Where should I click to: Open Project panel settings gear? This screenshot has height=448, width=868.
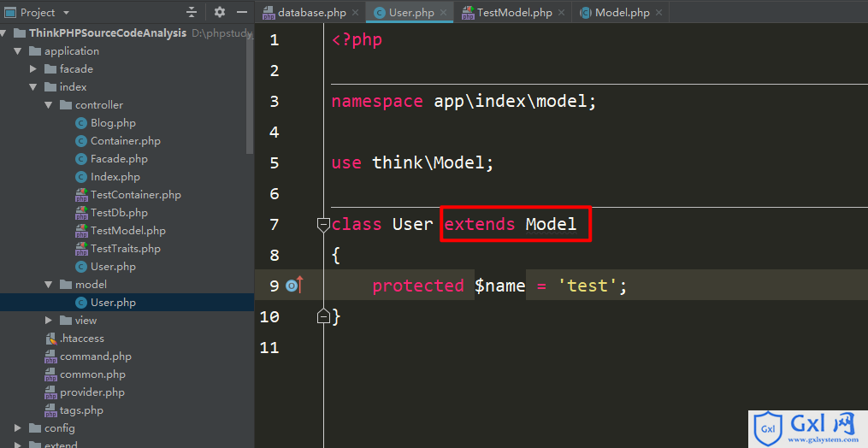(x=220, y=12)
